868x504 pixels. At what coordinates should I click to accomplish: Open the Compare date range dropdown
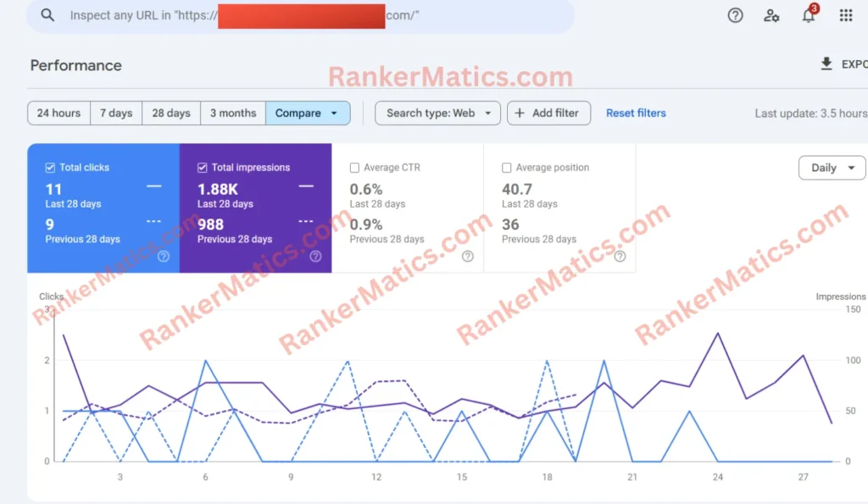click(308, 113)
